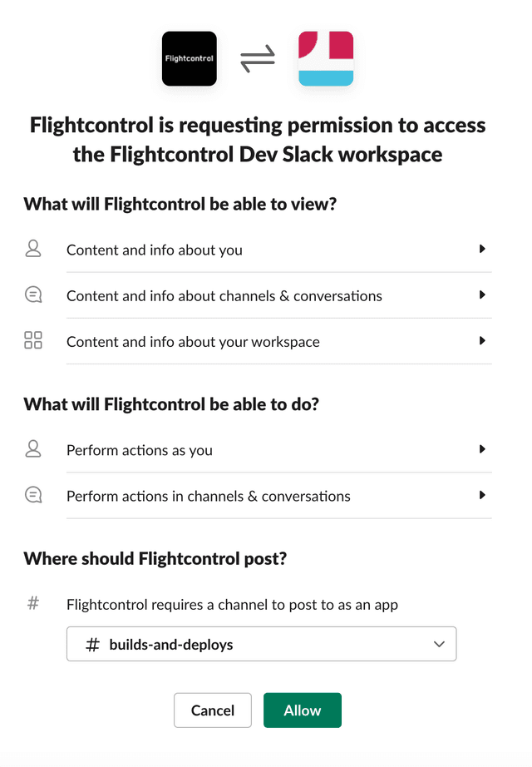This screenshot has width=532, height=767.
Task: Open the builds-and-deploys channel dropdown
Action: (439, 643)
